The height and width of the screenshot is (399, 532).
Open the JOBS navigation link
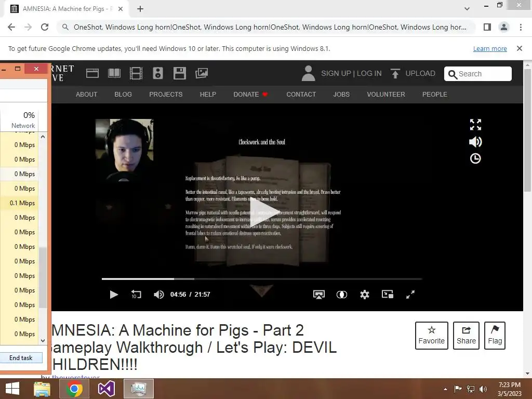pos(341,95)
